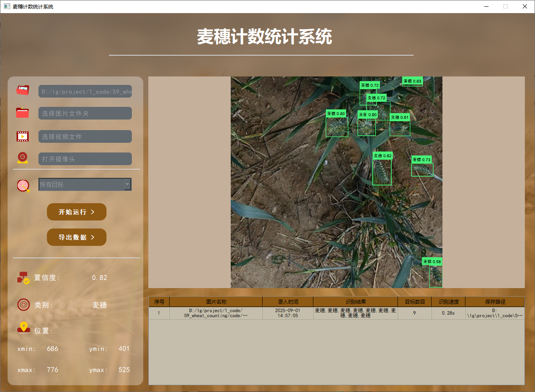Viewport: 535px width, 392px height.
Task: Click the 选择视频文件 field
Action: click(x=85, y=136)
